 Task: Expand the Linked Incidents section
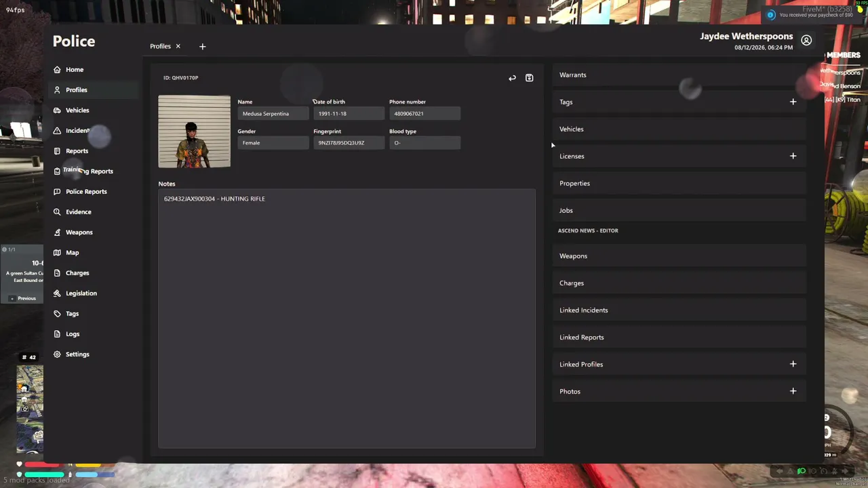[679, 310]
